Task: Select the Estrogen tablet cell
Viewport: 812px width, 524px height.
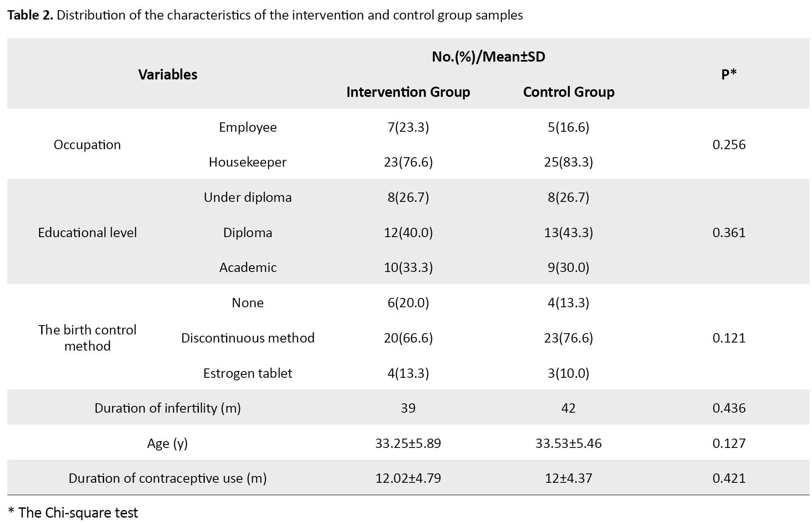Action: (248, 373)
